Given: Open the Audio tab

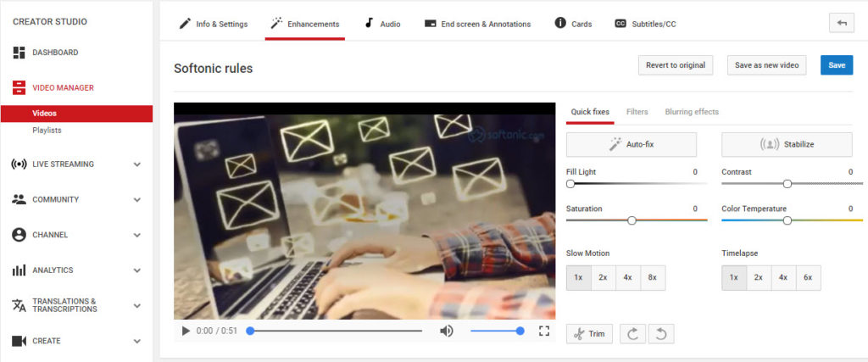Looking at the screenshot, I should click(x=382, y=24).
